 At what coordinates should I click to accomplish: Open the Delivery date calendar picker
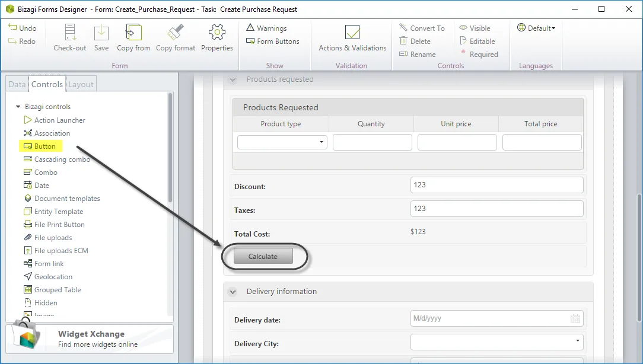tap(575, 319)
